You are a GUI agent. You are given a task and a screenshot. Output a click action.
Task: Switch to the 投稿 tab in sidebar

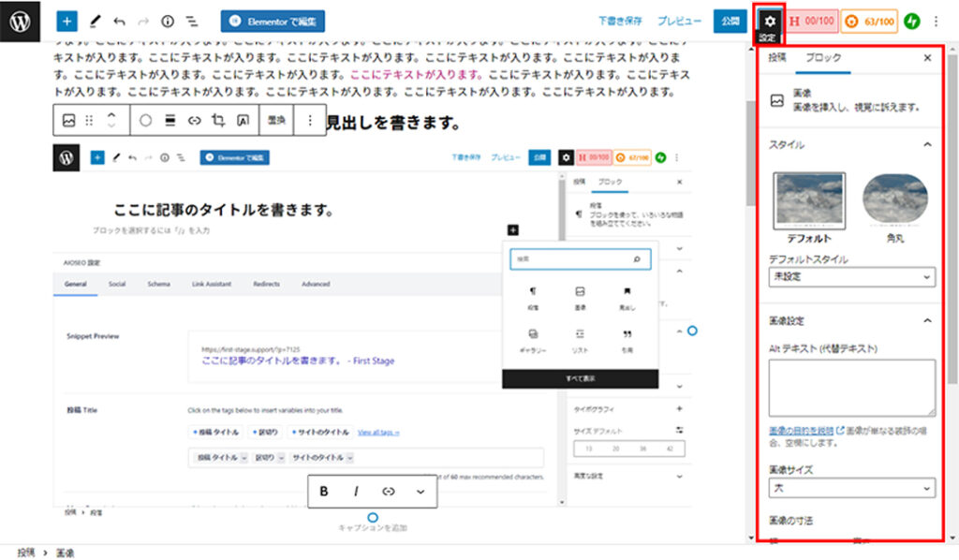777,58
